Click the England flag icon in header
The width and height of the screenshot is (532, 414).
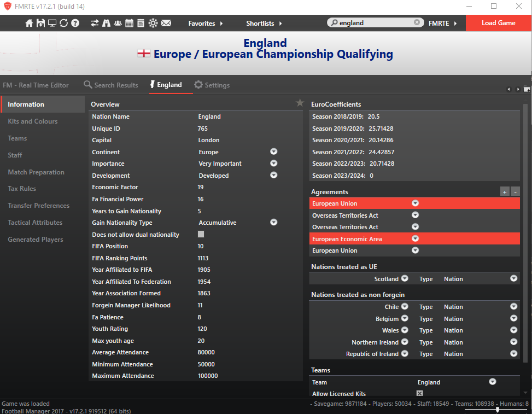click(143, 54)
